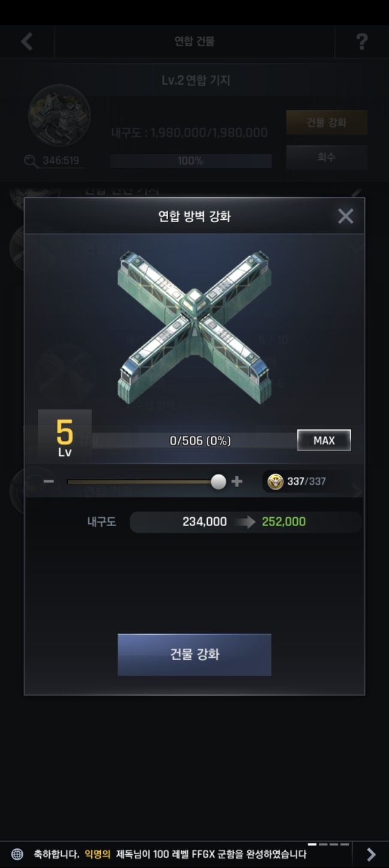Image resolution: width=389 pixels, height=868 pixels.
Task: Click the slider handle knob
Action: pyautogui.click(x=219, y=481)
